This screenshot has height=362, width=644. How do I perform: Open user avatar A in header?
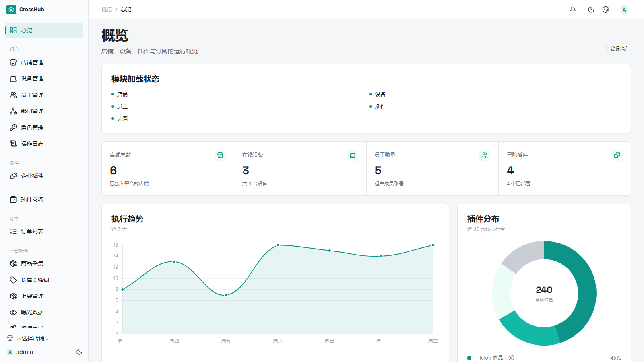coord(624,10)
